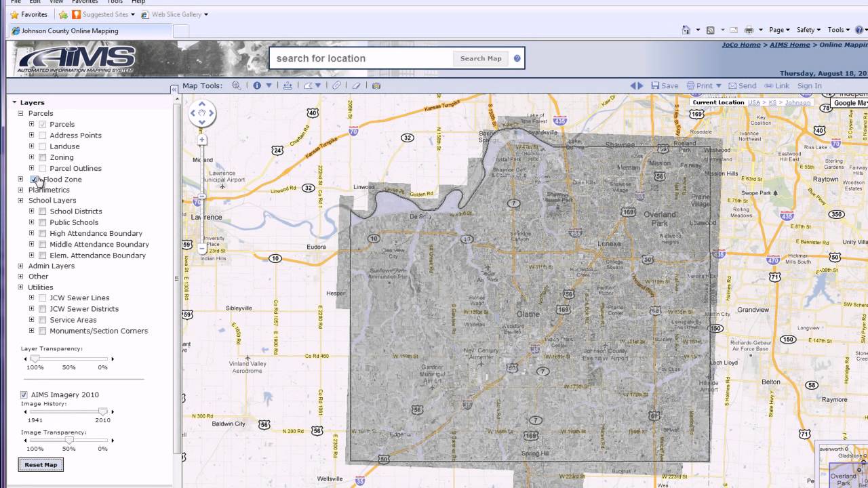Click the zoom out minus on map slider
The width and height of the screenshot is (868, 488).
pyautogui.click(x=202, y=249)
